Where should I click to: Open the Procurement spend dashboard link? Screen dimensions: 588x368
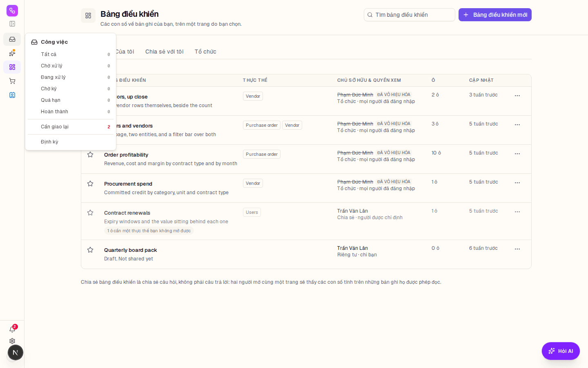click(128, 184)
